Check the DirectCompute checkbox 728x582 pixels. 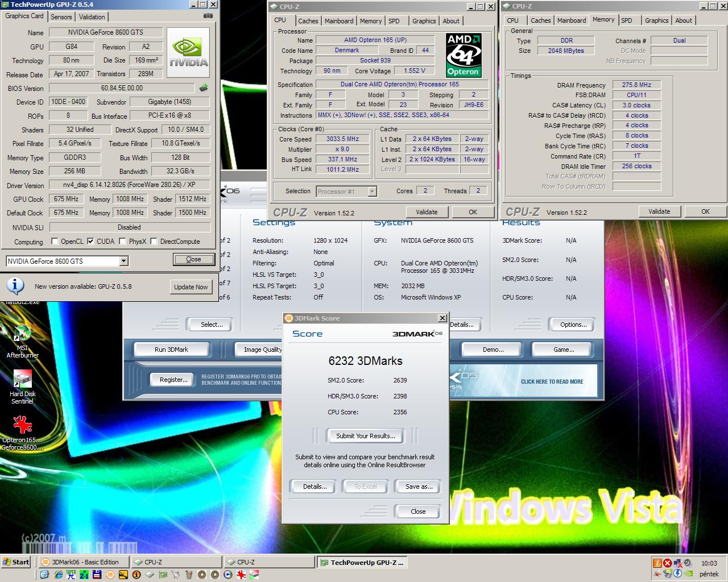[x=154, y=241]
